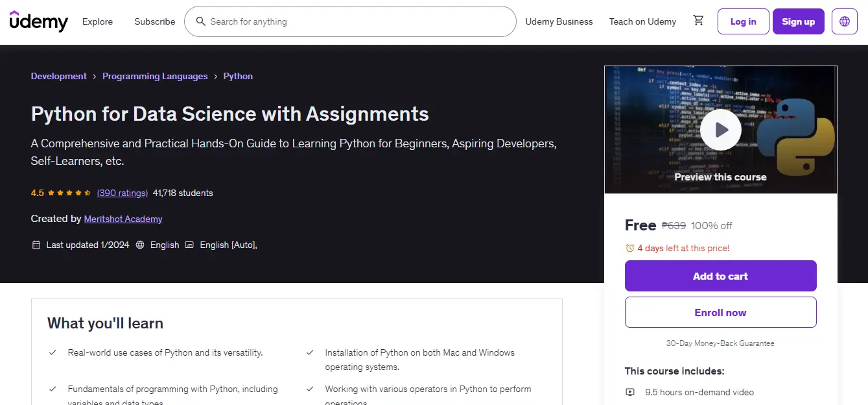This screenshot has height=405, width=868.
Task: Click 'English [Auto],' caption language text
Action: [228, 245]
